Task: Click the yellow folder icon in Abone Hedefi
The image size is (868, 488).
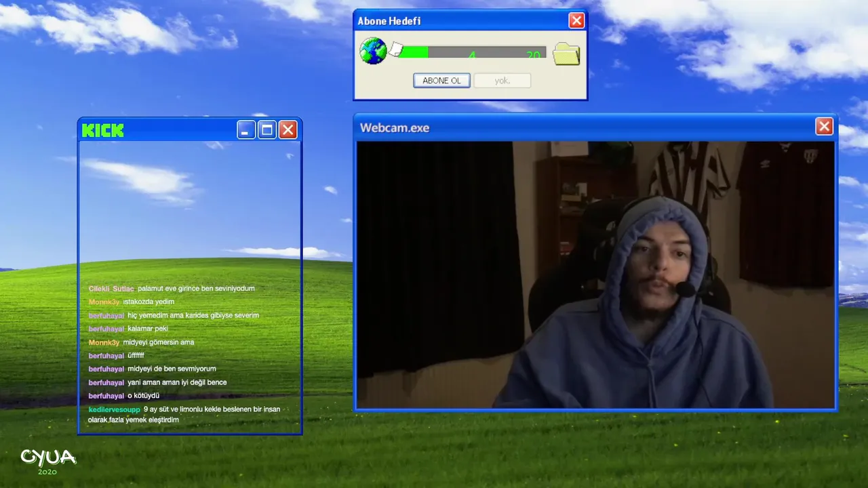Action: pos(566,54)
